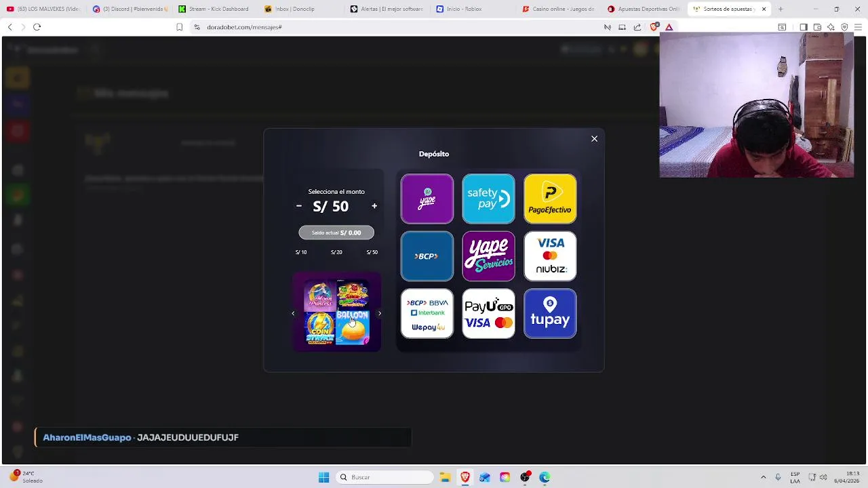This screenshot has width=868, height=488.
Task: Advance to next game promo slide
Action: click(380, 313)
